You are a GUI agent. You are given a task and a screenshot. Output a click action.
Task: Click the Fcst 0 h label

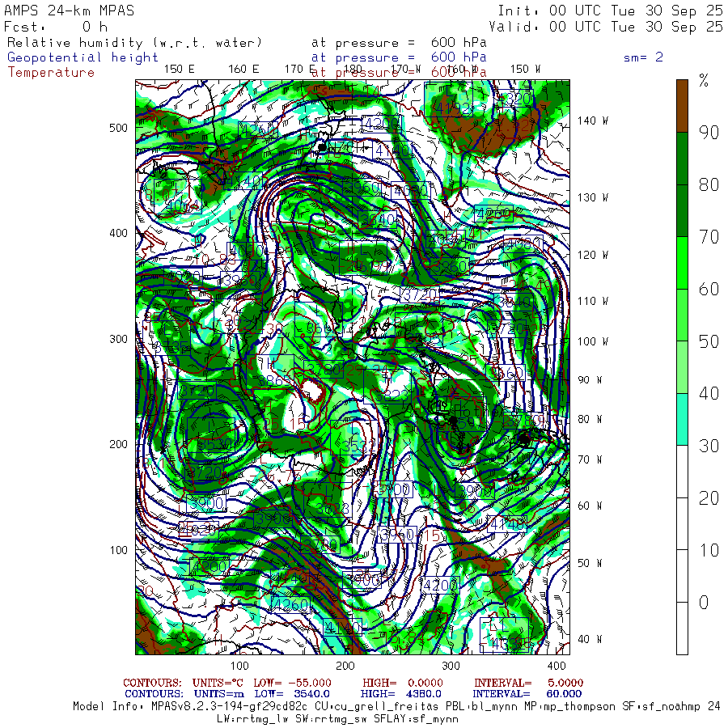coord(56,26)
